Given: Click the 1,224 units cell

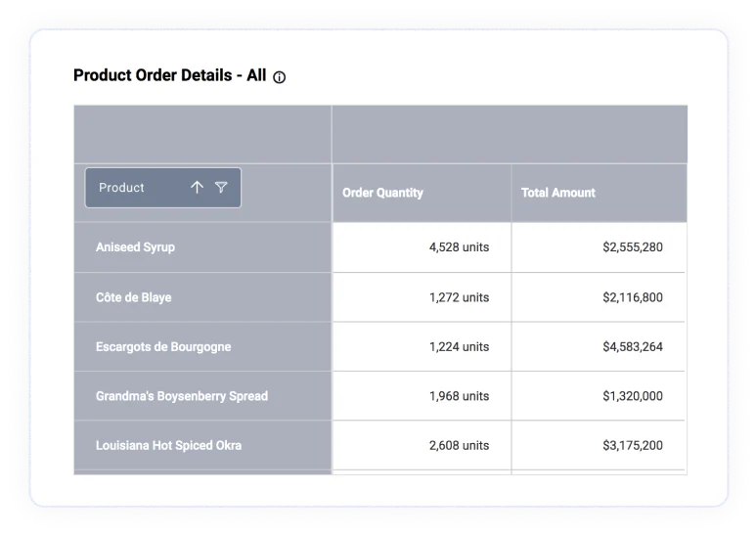Looking at the screenshot, I should (x=422, y=347).
